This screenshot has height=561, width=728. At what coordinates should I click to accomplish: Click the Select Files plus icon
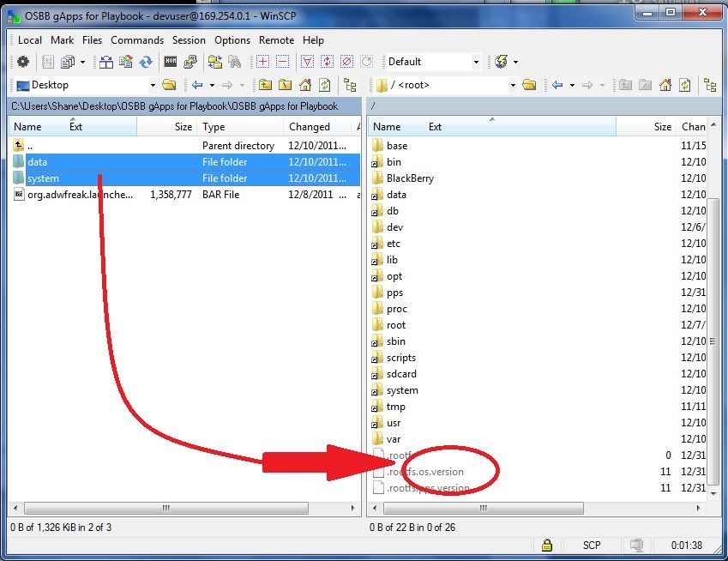coord(262,61)
